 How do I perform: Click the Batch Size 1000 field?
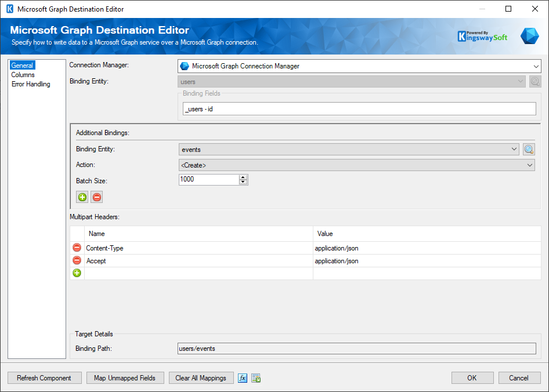click(209, 180)
